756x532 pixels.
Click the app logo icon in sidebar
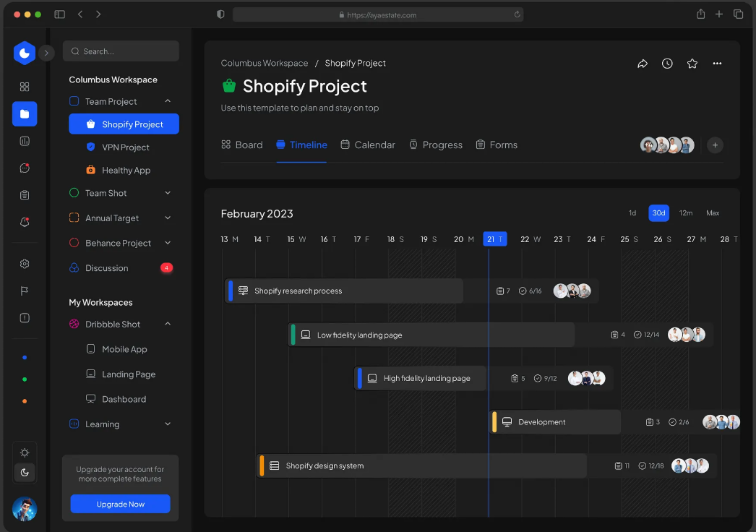point(25,53)
